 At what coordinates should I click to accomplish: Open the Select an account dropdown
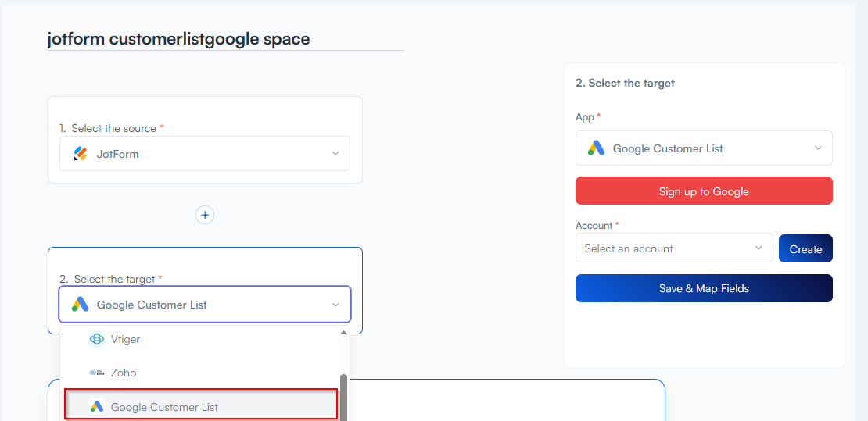(x=673, y=248)
